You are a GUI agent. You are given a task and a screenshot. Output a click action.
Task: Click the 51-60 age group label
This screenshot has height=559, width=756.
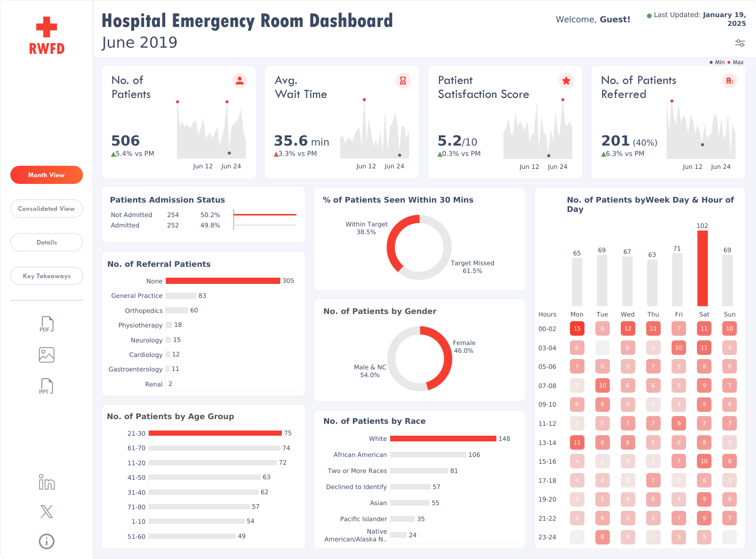pyautogui.click(x=136, y=537)
